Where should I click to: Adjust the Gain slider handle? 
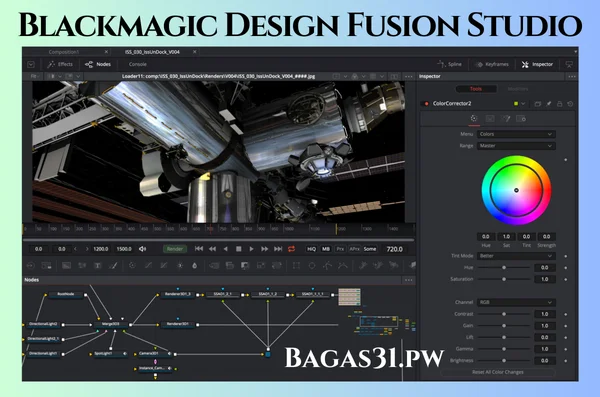(x=504, y=326)
